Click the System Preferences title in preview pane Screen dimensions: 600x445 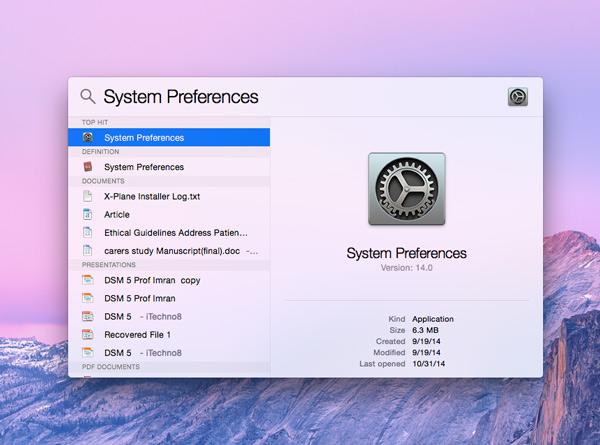(406, 253)
